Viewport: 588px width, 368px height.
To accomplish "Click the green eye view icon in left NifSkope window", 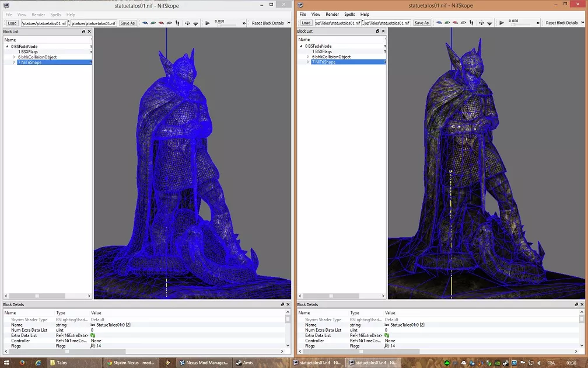I will click(x=153, y=23).
